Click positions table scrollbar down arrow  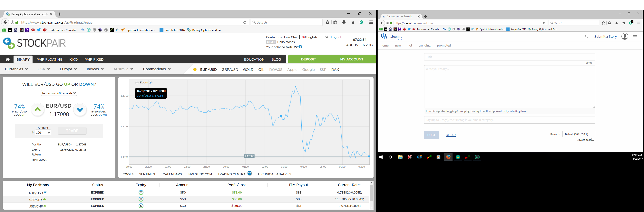[371, 207]
